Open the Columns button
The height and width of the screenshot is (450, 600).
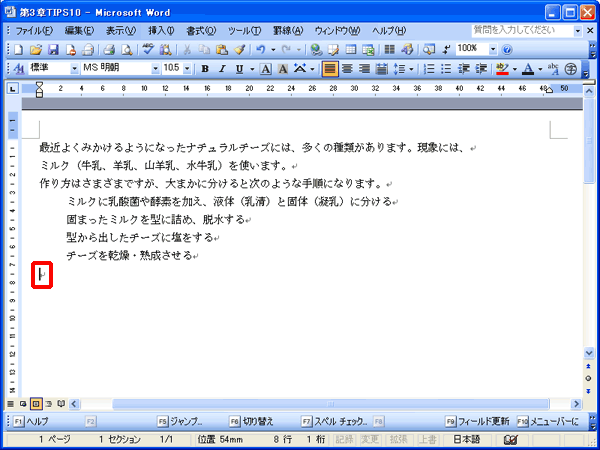[390, 49]
